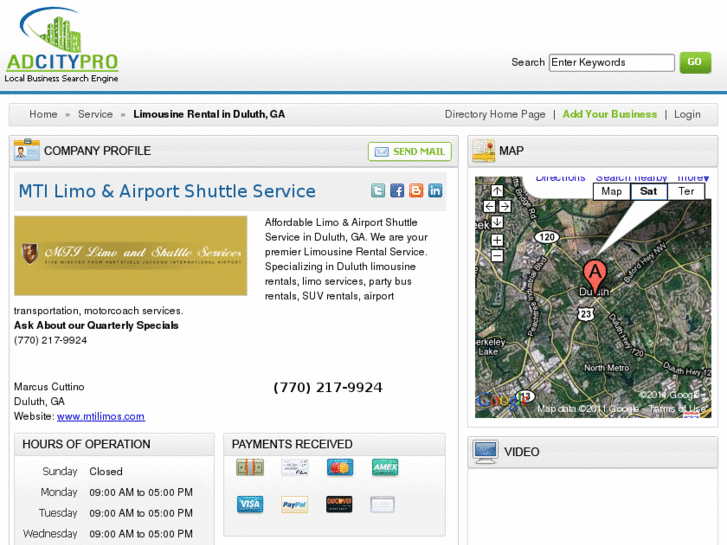Image resolution: width=727 pixels, height=545 pixels.
Task: Click the AMEX payment icon
Action: pyautogui.click(x=385, y=467)
